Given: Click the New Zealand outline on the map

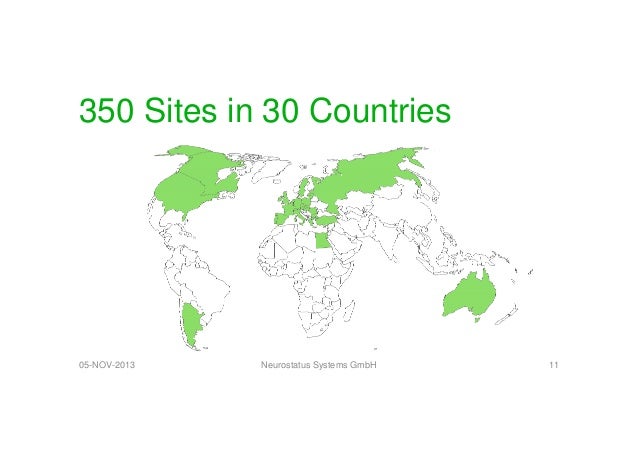Looking at the screenshot, I should click(x=507, y=316).
